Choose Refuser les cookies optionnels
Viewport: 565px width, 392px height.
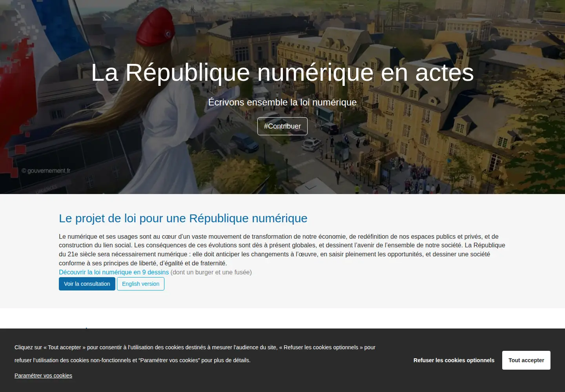pyautogui.click(x=454, y=360)
